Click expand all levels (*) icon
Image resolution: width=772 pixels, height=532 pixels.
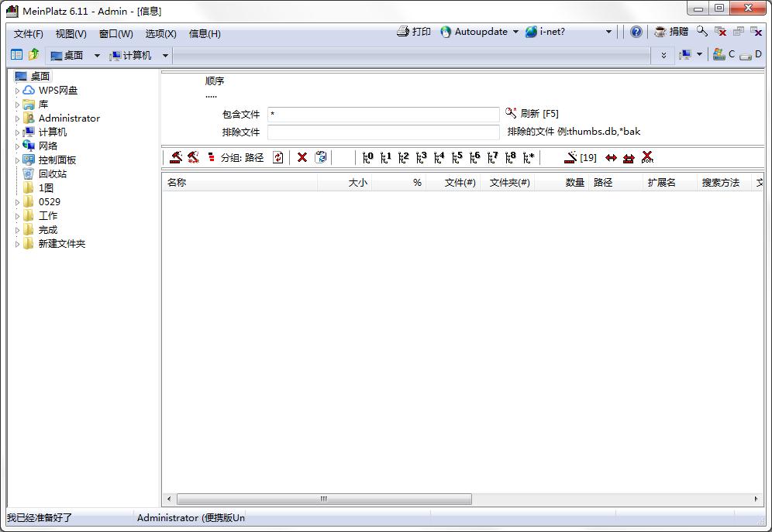pyautogui.click(x=529, y=157)
